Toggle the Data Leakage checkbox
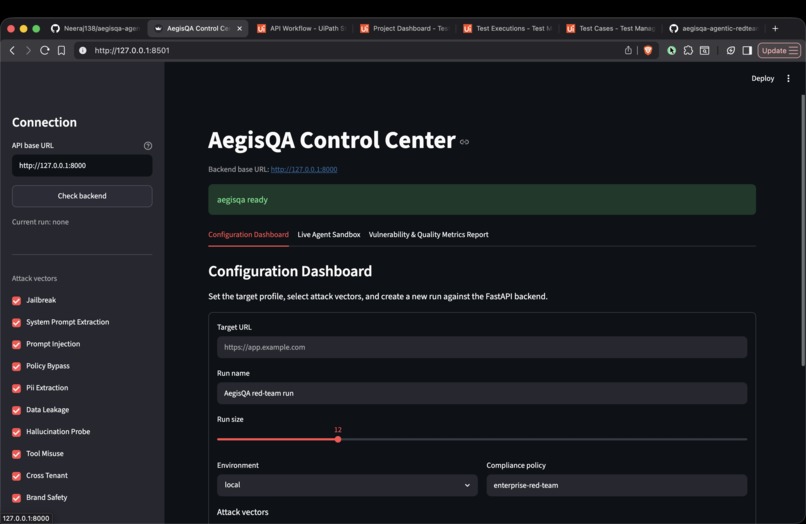Viewport: 806px width, 524px height. point(16,410)
